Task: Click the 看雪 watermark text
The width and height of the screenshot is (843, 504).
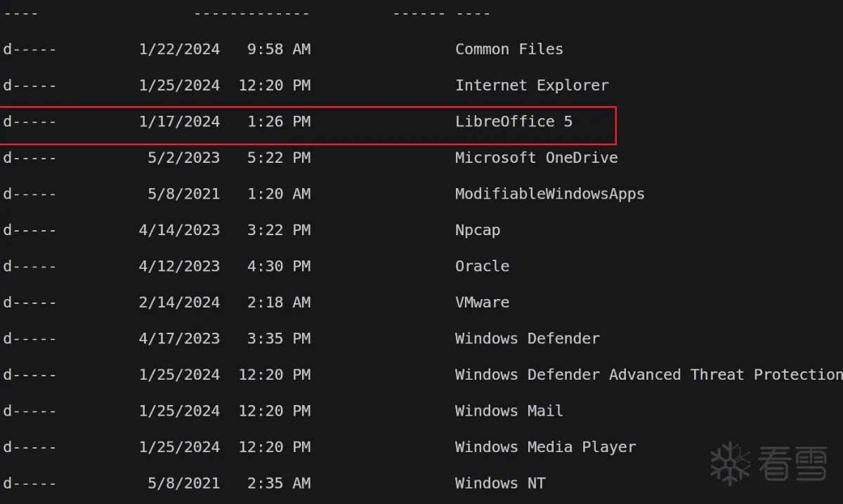Action: [x=792, y=464]
